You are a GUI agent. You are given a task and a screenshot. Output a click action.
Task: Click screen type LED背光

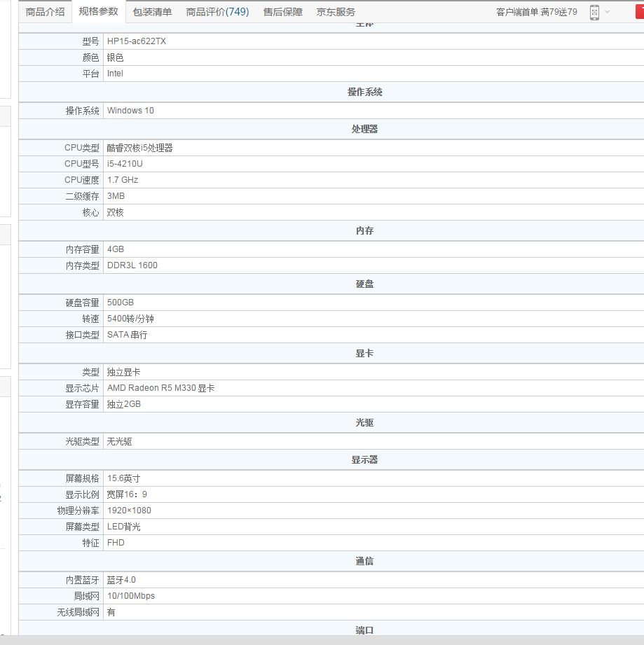(123, 527)
